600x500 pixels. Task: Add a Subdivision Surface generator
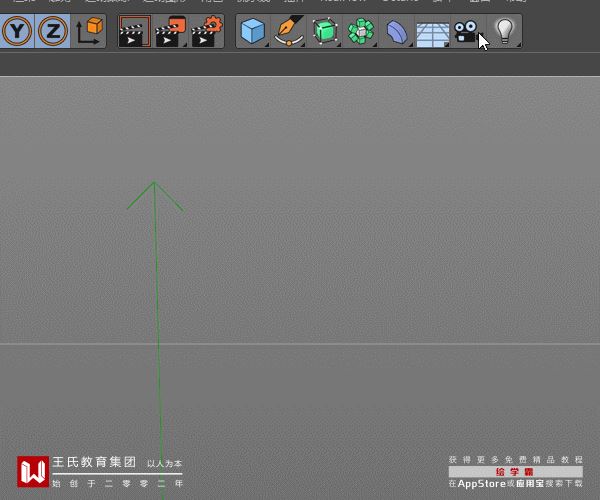(324, 31)
